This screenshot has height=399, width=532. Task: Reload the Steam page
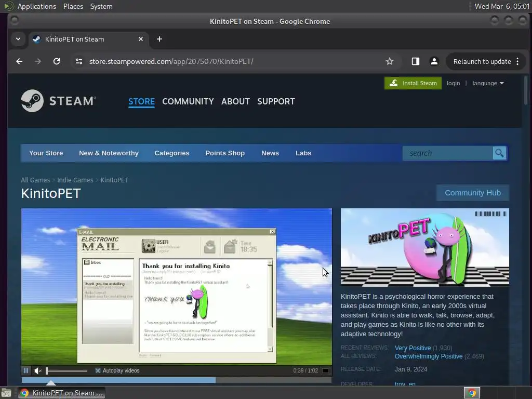point(57,61)
